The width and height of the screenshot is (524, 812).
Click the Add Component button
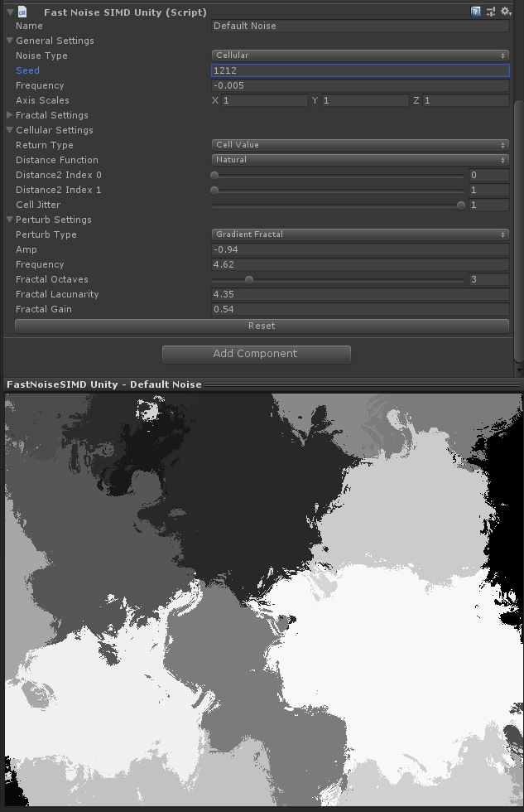[256, 354]
